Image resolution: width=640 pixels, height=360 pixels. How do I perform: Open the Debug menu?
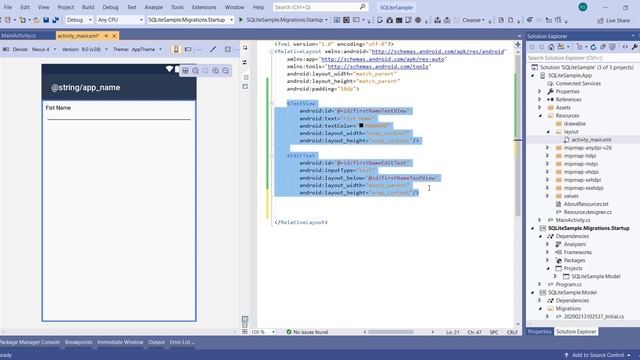coord(110,7)
